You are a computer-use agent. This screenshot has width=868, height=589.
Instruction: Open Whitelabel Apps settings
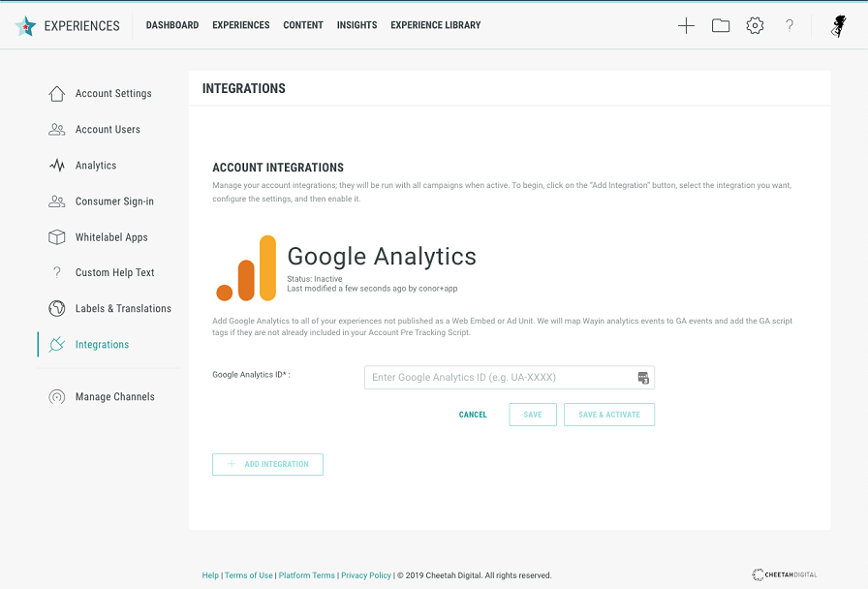pos(111,237)
